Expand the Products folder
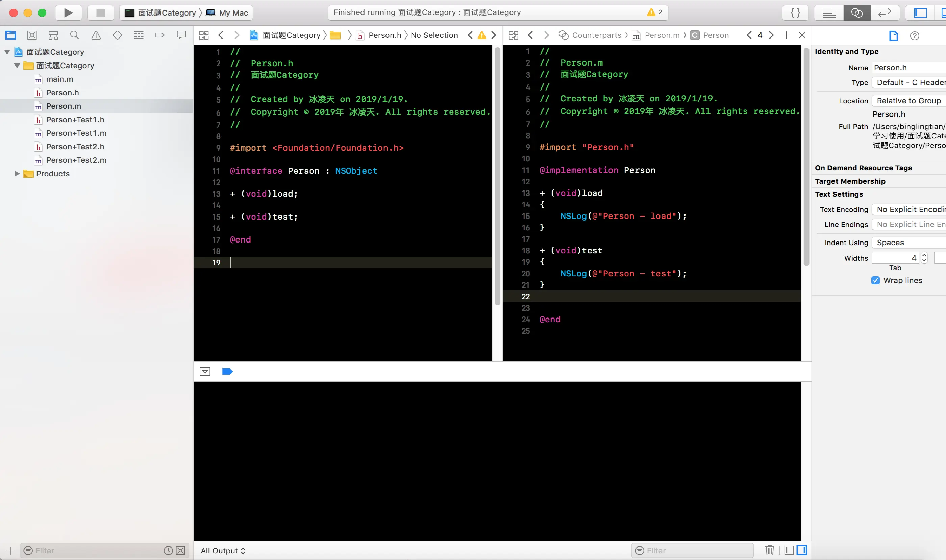946x560 pixels. pos(17,174)
